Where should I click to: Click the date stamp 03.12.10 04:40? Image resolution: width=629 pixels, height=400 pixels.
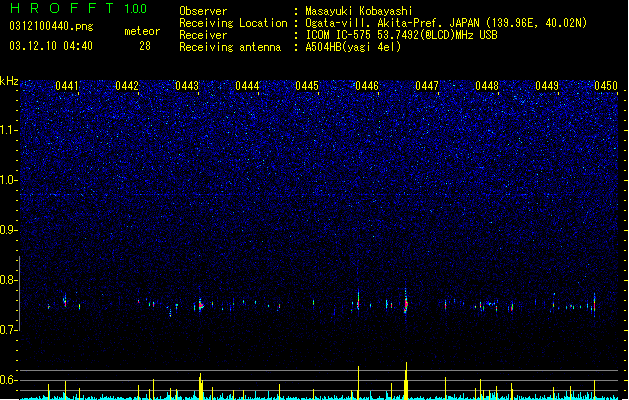click(x=51, y=46)
